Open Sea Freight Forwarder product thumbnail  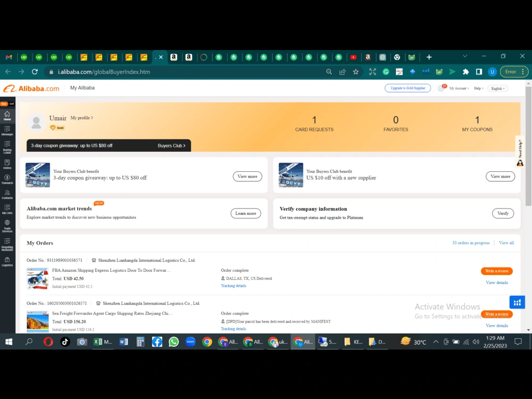(37, 321)
